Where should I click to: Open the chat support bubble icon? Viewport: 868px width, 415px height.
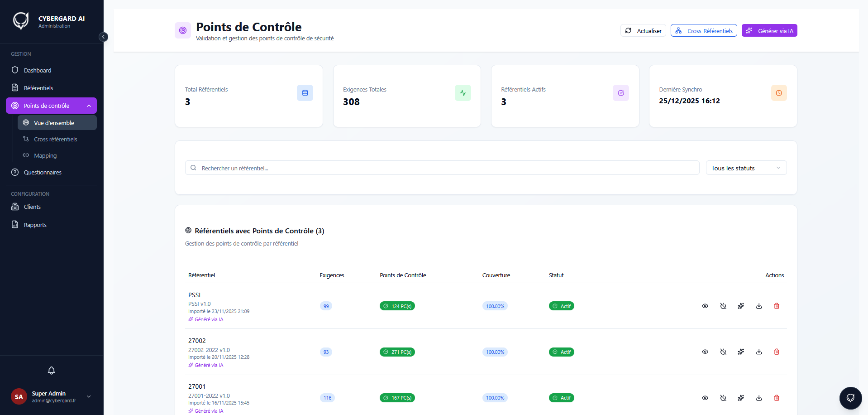[x=851, y=398]
